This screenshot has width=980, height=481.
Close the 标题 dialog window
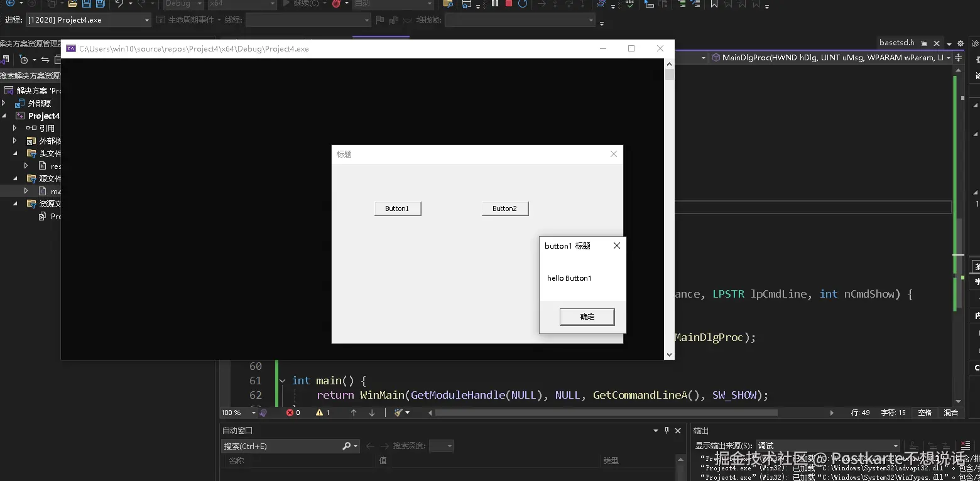pos(614,154)
